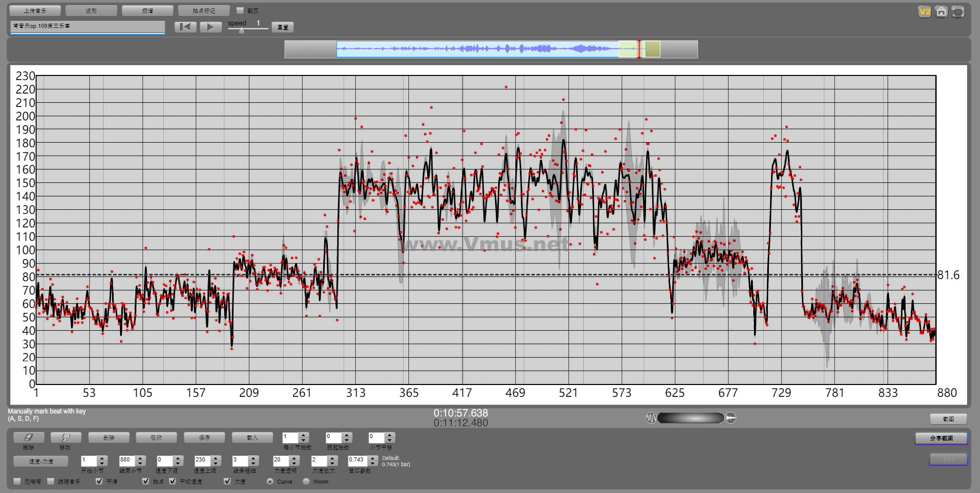Screen dimensions: 980x493
Task: Uncheck the 平均速度 average tempo checkbox
Action: click(x=172, y=481)
